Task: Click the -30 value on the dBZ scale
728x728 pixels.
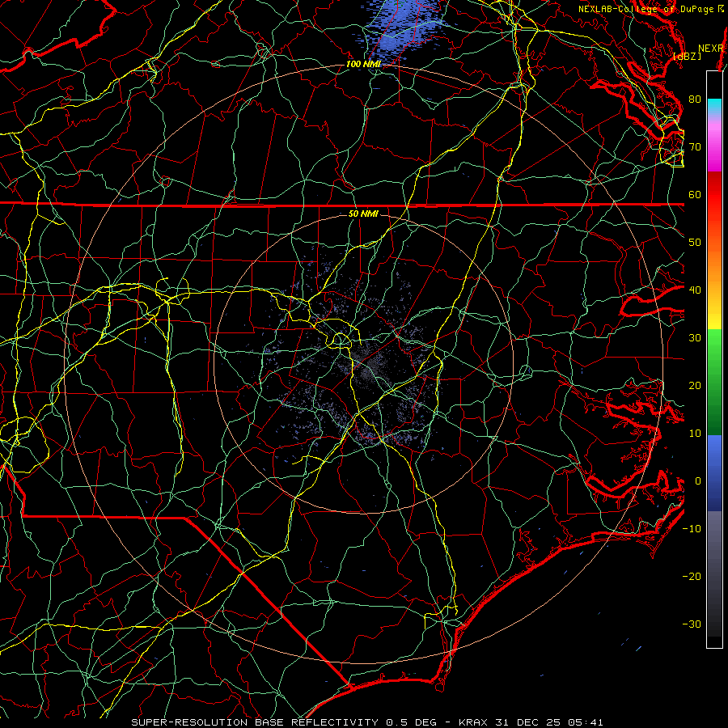Action: pyautogui.click(x=692, y=624)
